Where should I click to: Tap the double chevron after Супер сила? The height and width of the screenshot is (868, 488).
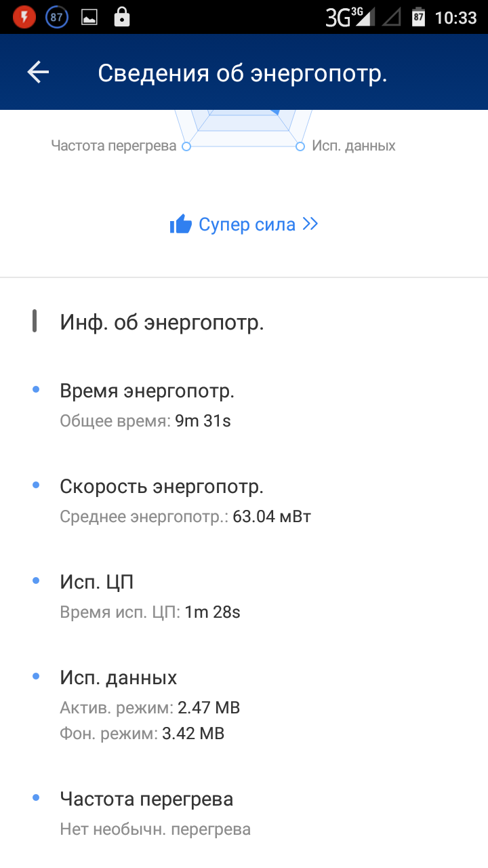[x=310, y=224]
